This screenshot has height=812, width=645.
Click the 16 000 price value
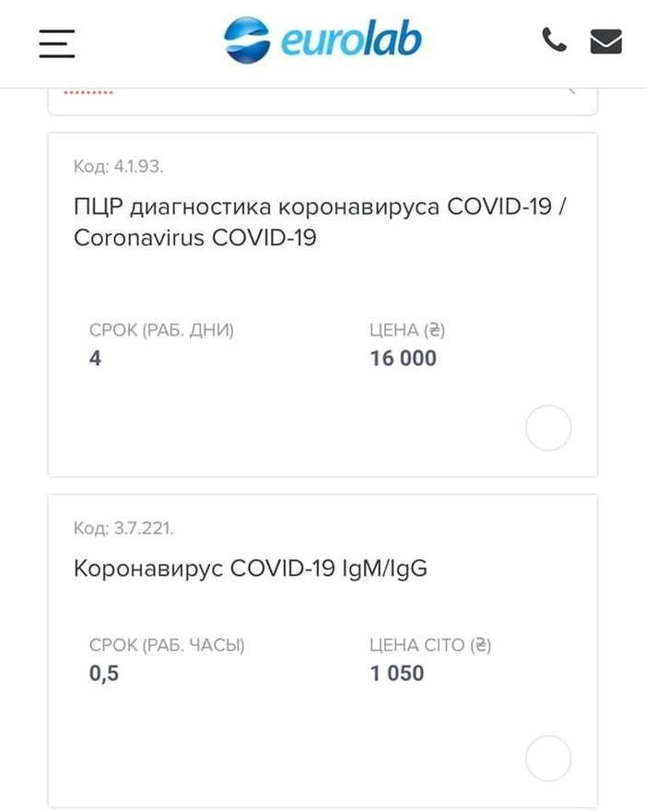(403, 359)
